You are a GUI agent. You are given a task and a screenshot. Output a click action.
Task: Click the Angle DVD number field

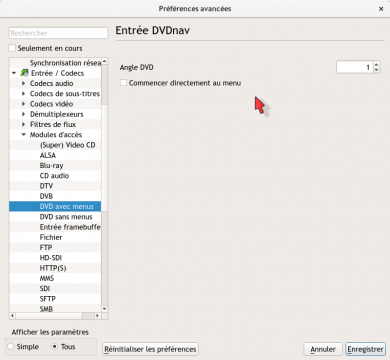tap(355, 67)
